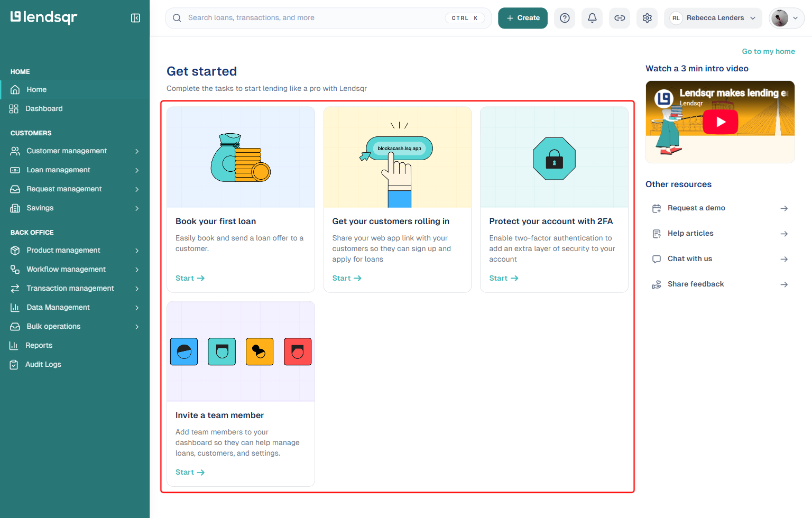
Task: Go to Home in sidebar
Action: 75,89
